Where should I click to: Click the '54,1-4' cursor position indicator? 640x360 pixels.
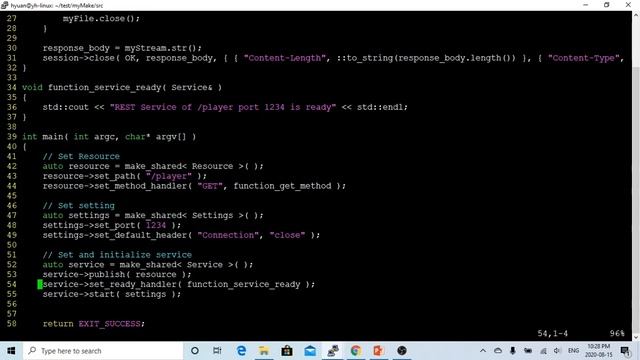552,333
